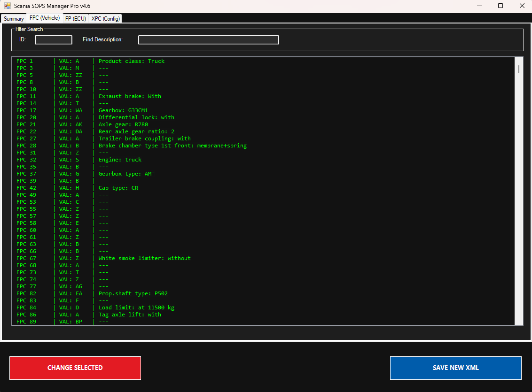
Task: Click the SAVE NEW XML button
Action: click(x=455, y=368)
